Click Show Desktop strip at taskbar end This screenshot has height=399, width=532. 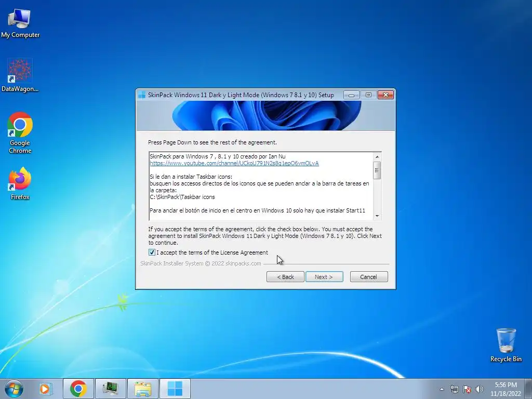tap(528, 389)
